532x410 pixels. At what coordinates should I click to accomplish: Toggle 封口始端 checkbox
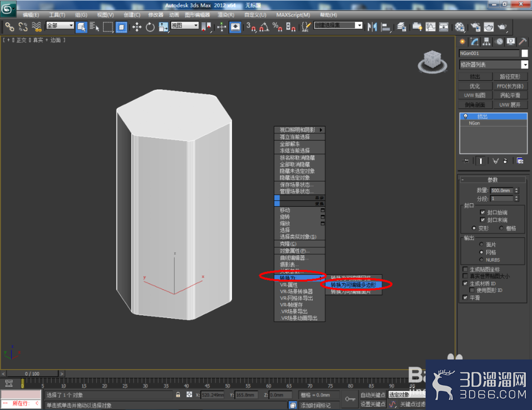click(x=483, y=212)
